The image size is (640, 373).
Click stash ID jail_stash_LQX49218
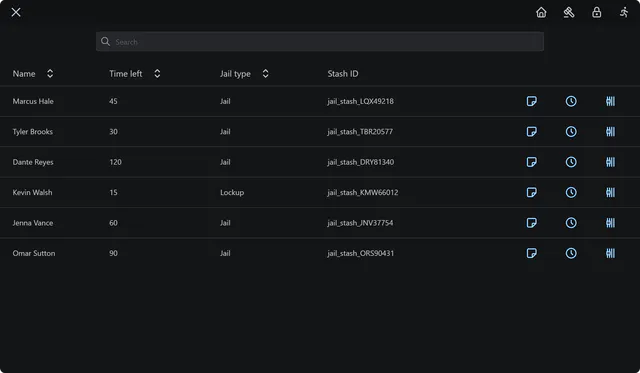(360, 101)
